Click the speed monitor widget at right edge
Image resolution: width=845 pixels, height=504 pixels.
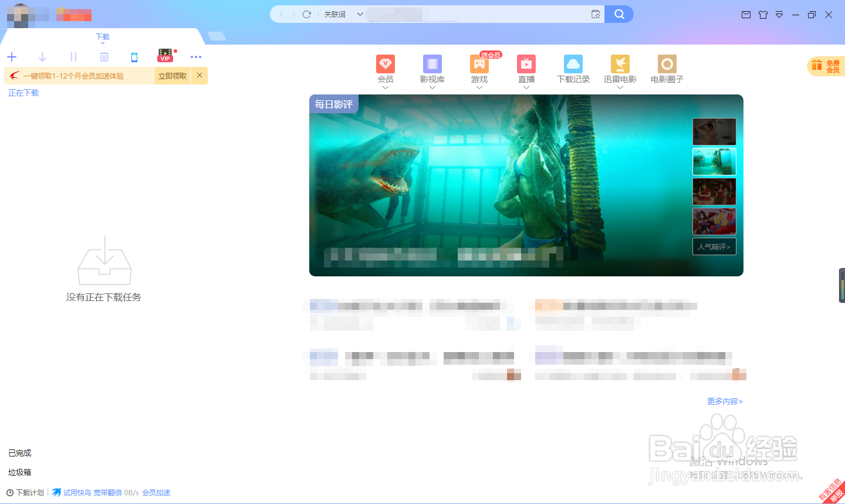pos(842,285)
